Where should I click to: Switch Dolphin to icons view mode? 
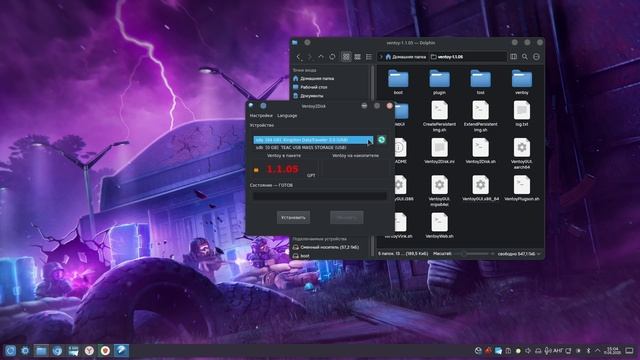point(346,57)
